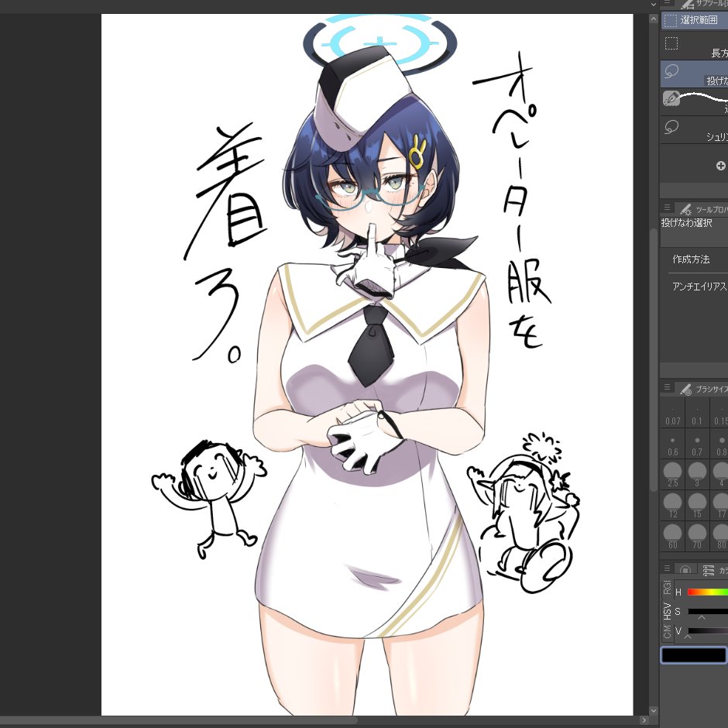
Task: Click canvas horizontal scrollbar right arrow
Action: point(644,720)
